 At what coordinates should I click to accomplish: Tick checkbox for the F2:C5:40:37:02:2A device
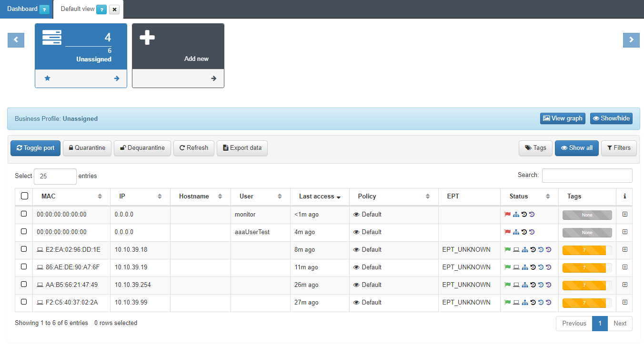click(24, 303)
